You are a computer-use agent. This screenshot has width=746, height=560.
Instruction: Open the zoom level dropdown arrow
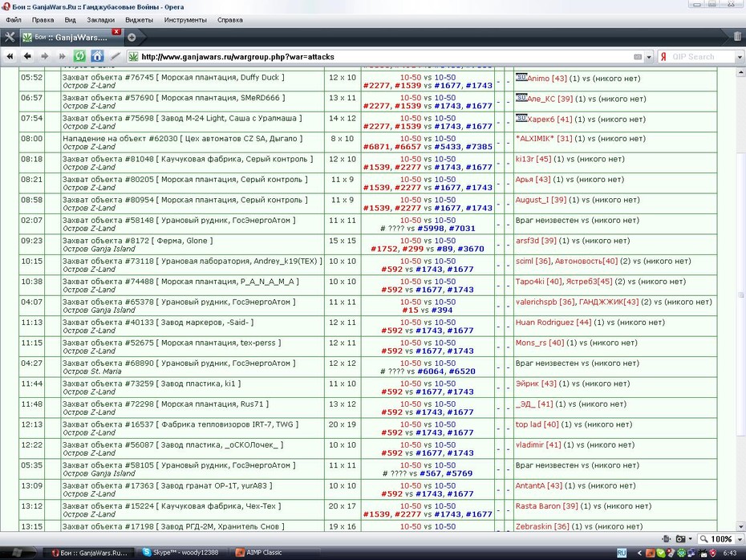(x=740, y=539)
